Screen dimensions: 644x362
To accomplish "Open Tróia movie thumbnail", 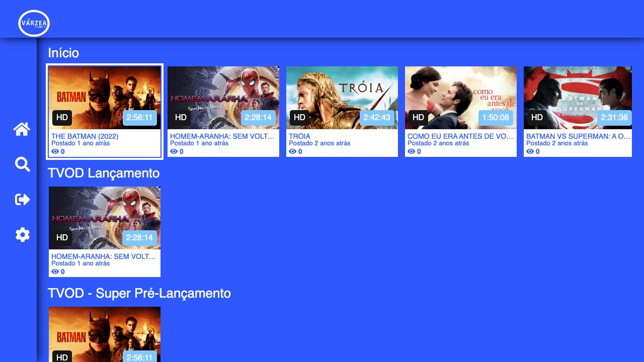I will pyautogui.click(x=342, y=98).
